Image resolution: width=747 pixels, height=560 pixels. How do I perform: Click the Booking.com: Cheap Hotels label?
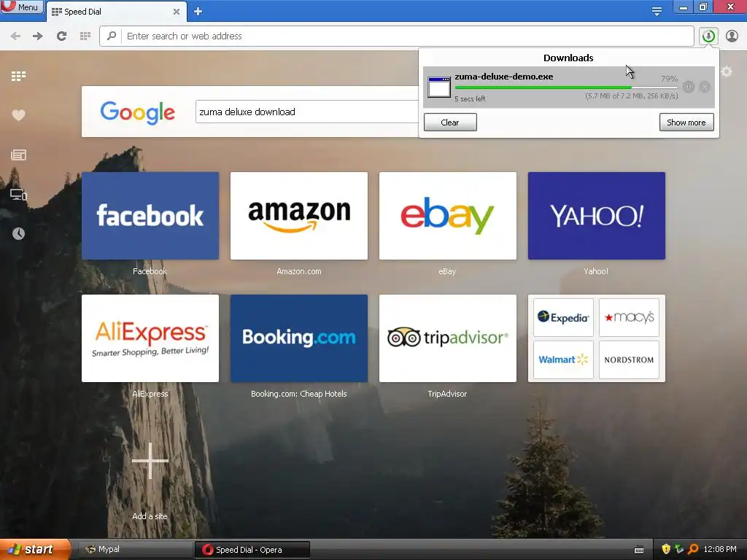[x=298, y=394]
